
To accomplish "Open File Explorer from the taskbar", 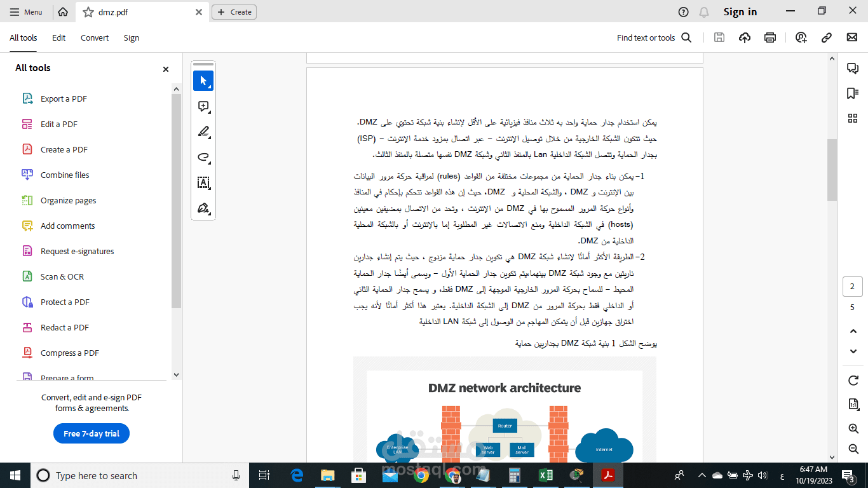I will coord(327,475).
